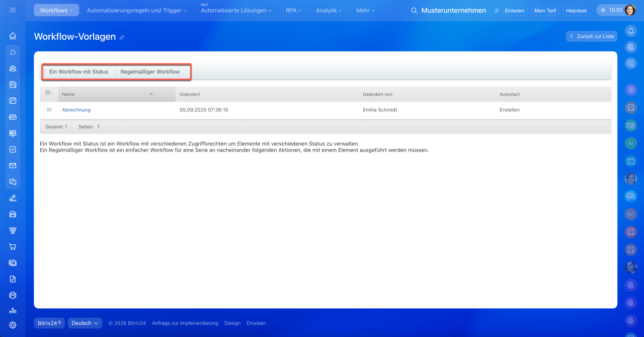Click Zurück zur Liste button
Viewport: 644px width, 337px height.
coord(591,36)
